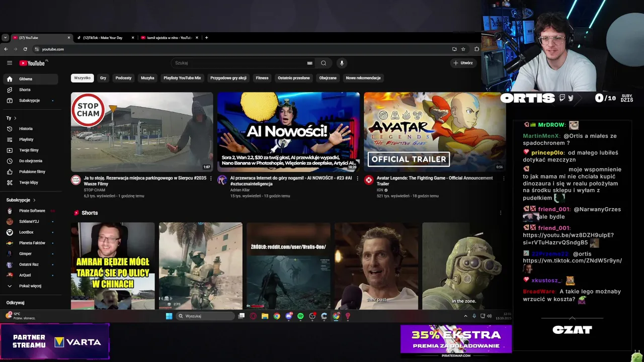Open the STOP CHAM channel avatar
This screenshot has height=362, width=644.
click(75, 180)
